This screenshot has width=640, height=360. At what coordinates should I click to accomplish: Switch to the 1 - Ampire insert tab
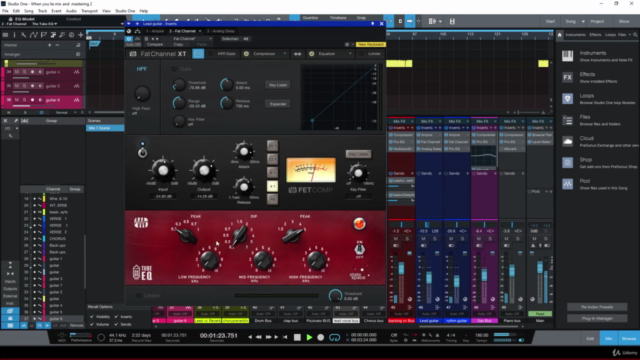click(155, 31)
